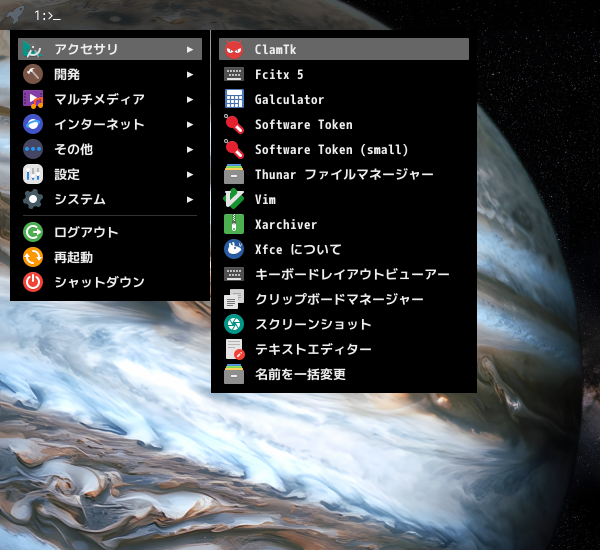This screenshot has width=600, height=550.
Task: Open the マルチメディア menu category
Action: [110, 99]
